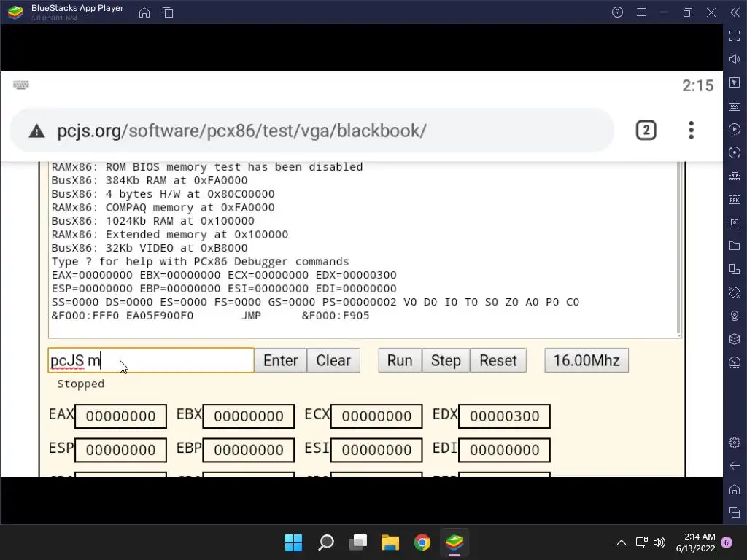This screenshot has width=747, height=560.
Task: Collapse the sidebar with double chevron icon
Action: 735,12
